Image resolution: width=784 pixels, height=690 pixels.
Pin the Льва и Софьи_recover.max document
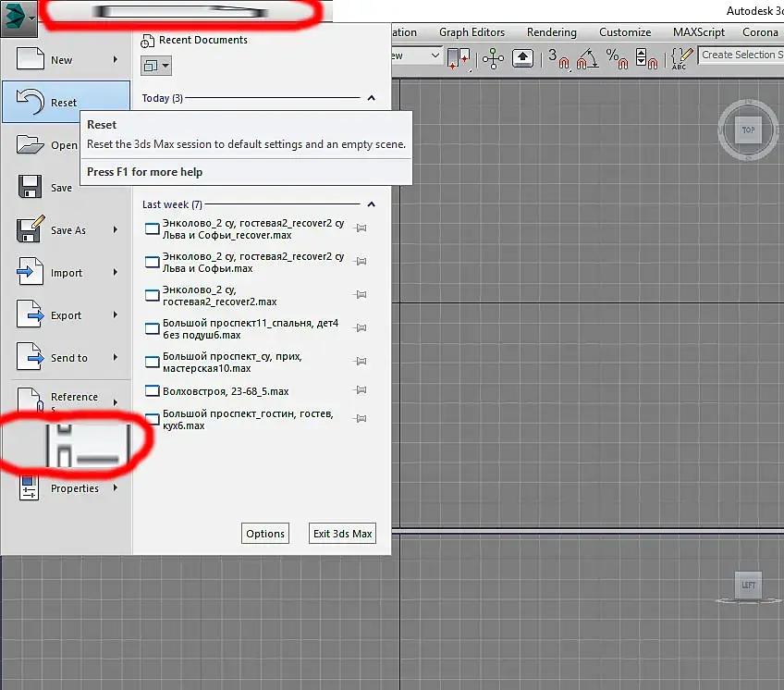point(361,228)
